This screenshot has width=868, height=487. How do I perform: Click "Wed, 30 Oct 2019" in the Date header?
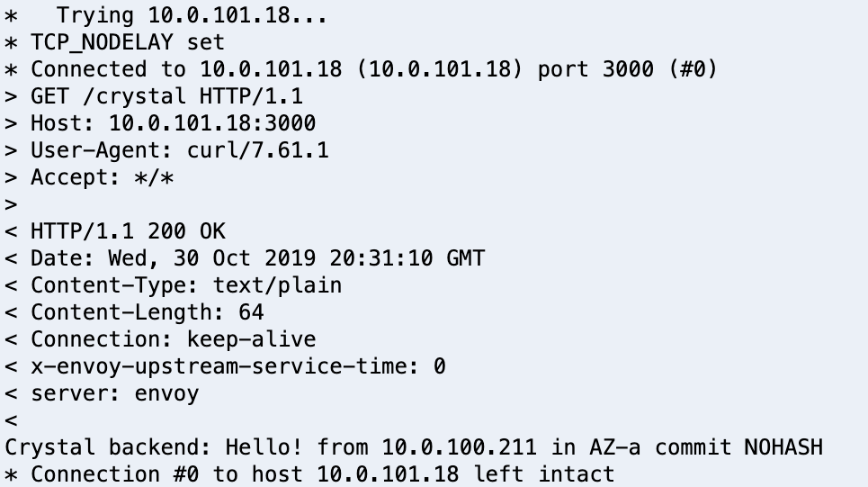click(212, 258)
